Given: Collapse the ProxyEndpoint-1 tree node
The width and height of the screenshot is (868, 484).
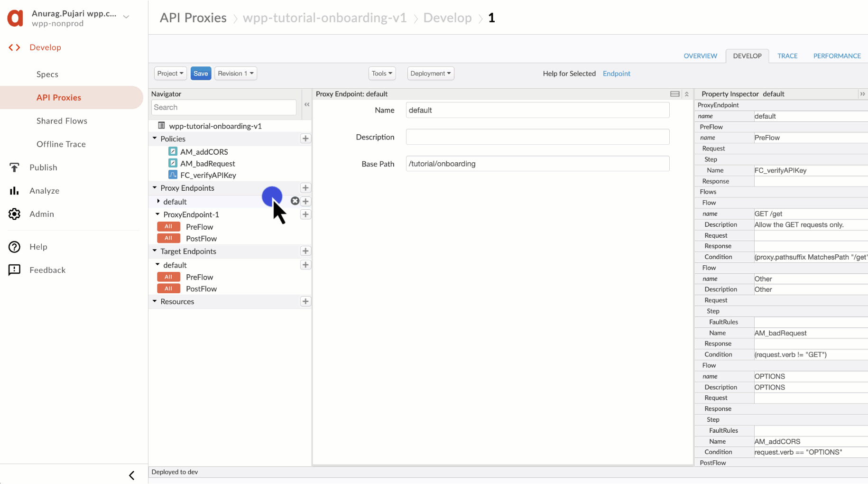Looking at the screenshot, I should (x=157, y=214).
